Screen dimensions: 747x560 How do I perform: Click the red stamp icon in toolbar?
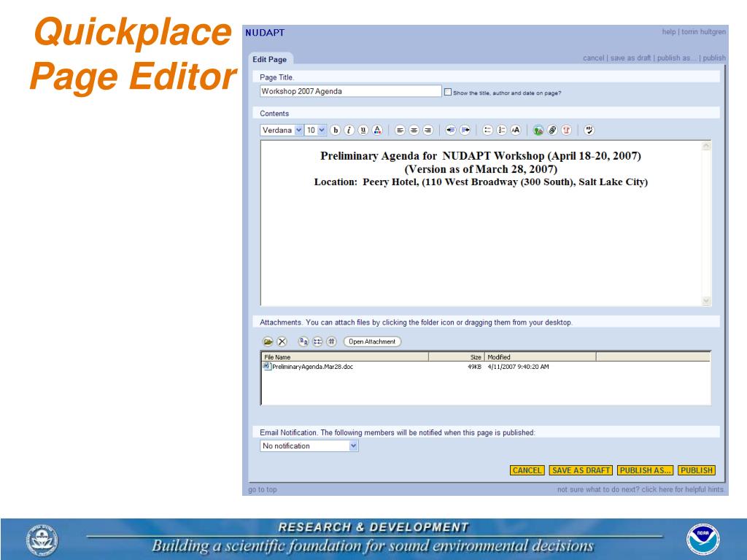566,130
